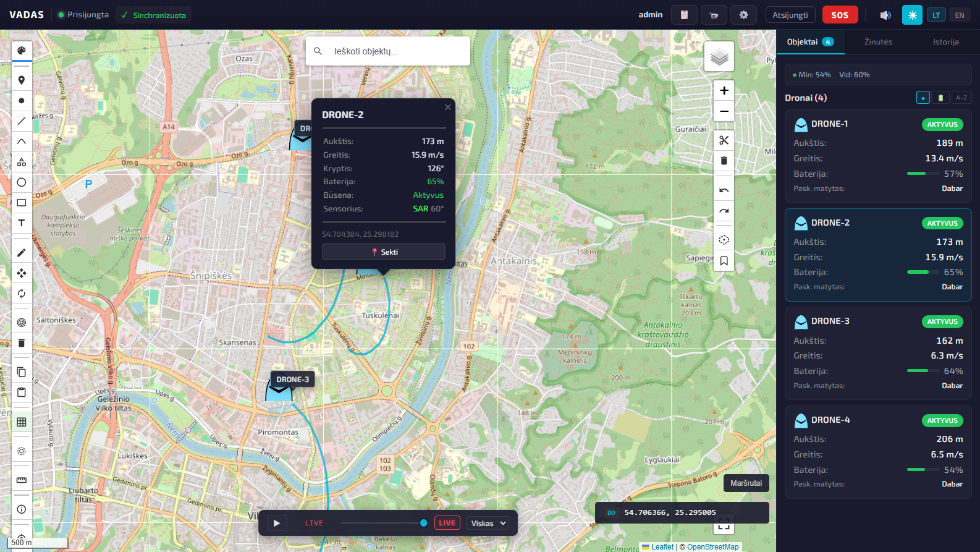Toggle LIVE mode button in playback bar
This screenshot has width=980, height=552.
[447, 523]
